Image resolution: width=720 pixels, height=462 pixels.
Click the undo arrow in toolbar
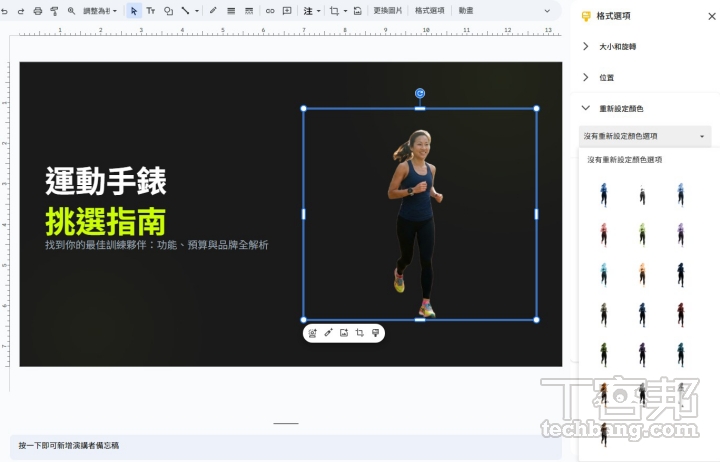[5, 11]
